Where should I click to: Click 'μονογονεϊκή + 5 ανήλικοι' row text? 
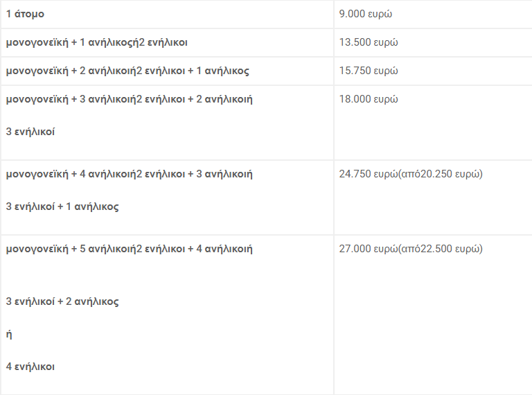[68, 249]
